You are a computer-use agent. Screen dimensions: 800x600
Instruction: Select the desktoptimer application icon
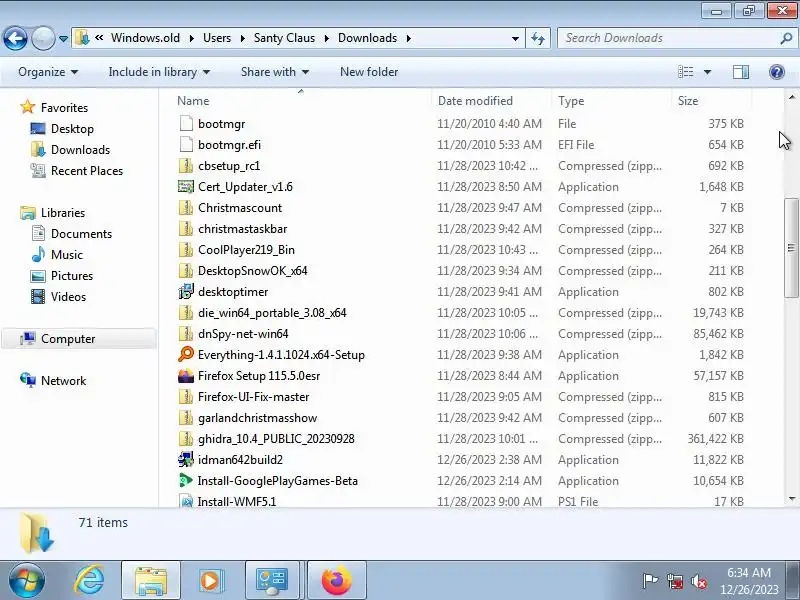click(186, 292)
